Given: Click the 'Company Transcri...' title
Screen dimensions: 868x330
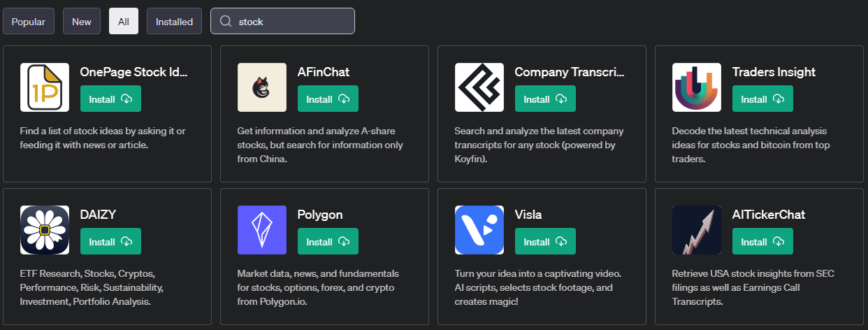Looking at the screenshot, I should 570,72.
